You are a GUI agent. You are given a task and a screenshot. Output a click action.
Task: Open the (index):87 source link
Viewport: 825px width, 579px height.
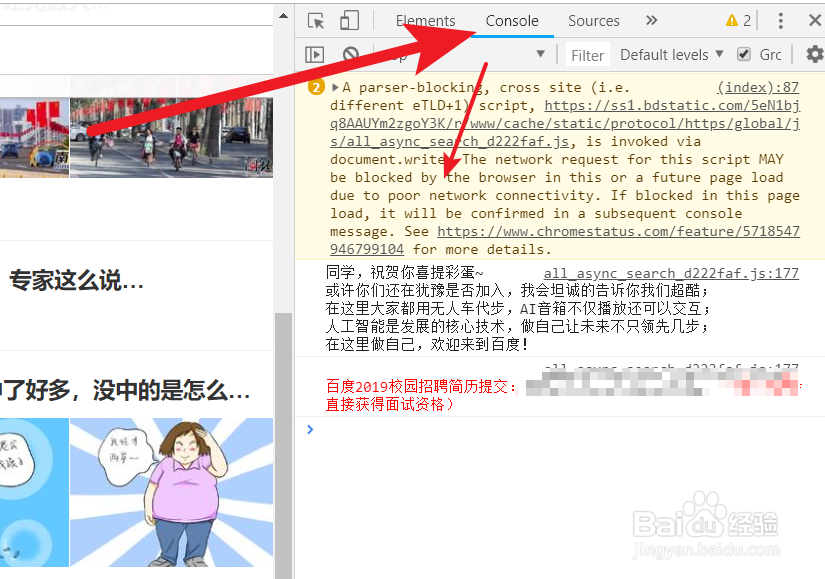coord(758,87)
